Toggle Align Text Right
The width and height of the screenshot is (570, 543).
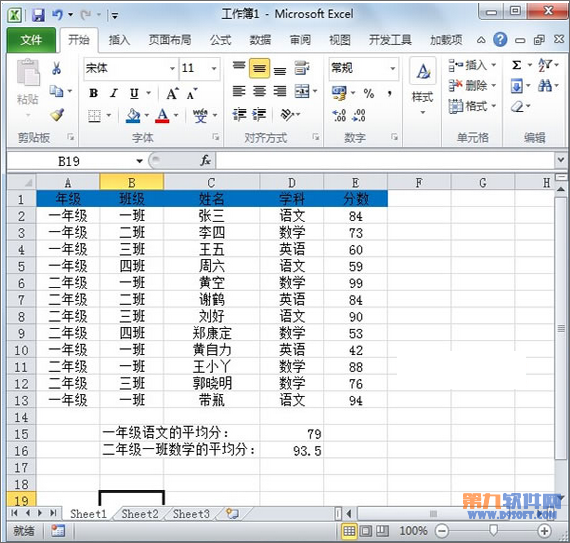pos(280,91)
